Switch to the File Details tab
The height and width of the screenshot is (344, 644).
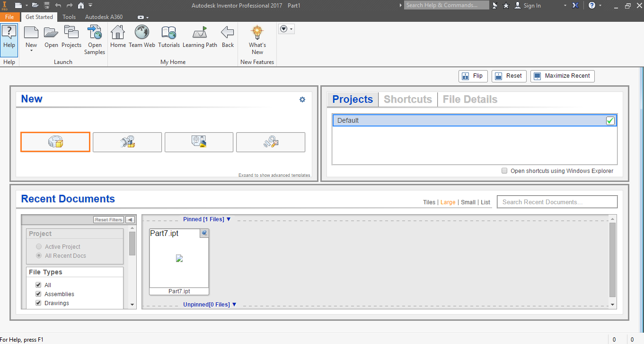(470, 100)
